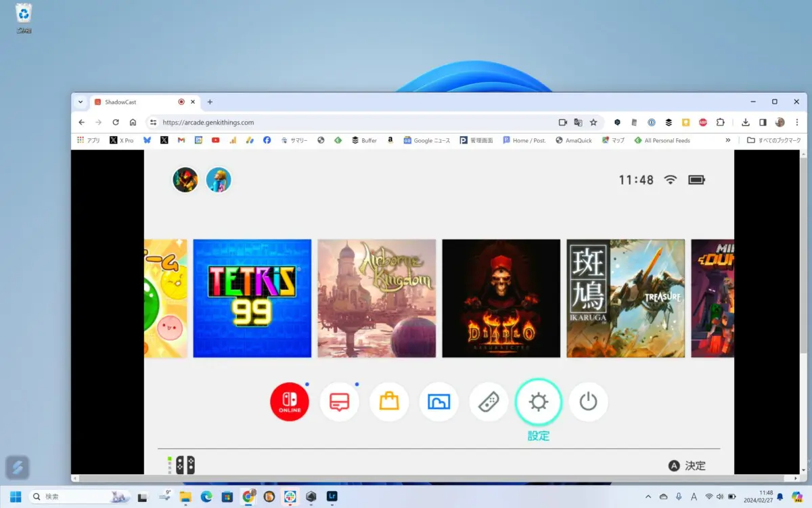812x508 pixels.
Task: Open Nintendo Switch Online icon
Action: tap(290, 402)
